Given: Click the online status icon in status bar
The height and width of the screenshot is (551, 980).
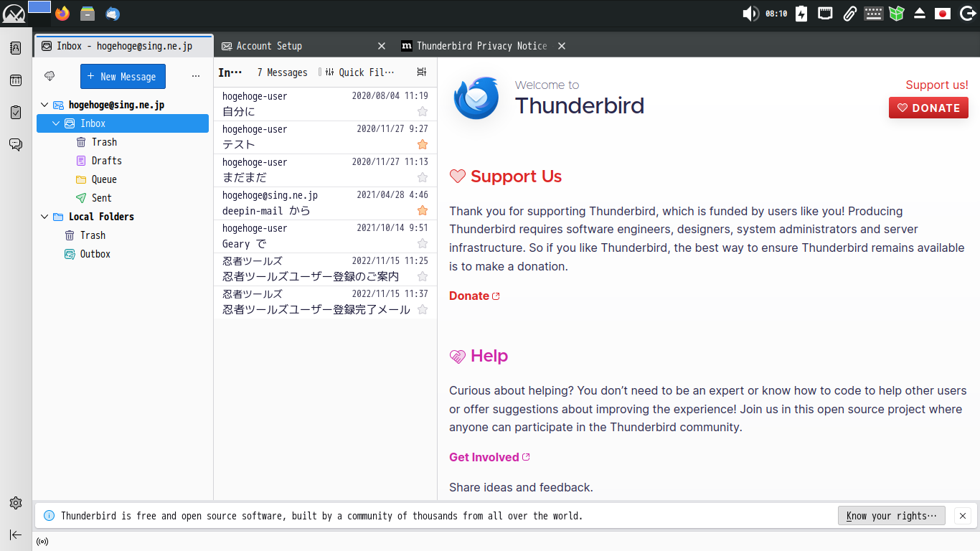Looking at the screenshot, I should 42,542.
